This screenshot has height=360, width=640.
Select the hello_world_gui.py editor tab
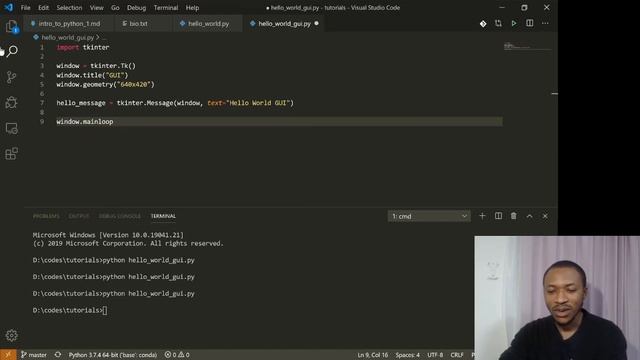tap(284, 24)
